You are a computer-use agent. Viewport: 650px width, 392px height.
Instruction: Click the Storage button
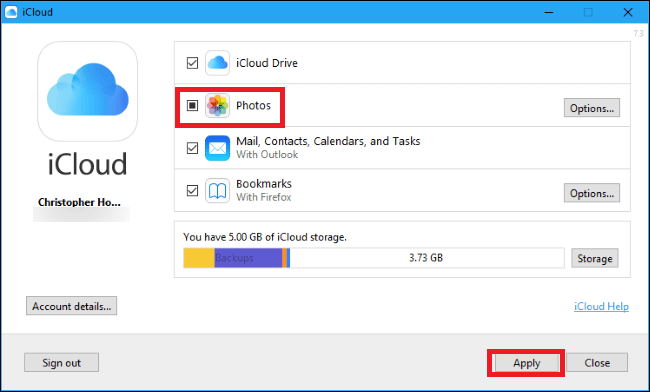(x=594, y=258)
